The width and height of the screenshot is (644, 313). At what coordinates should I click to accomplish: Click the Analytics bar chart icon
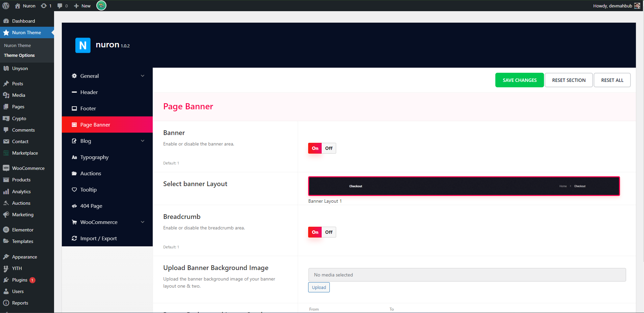pyautogui.click(x=6, y=192)
